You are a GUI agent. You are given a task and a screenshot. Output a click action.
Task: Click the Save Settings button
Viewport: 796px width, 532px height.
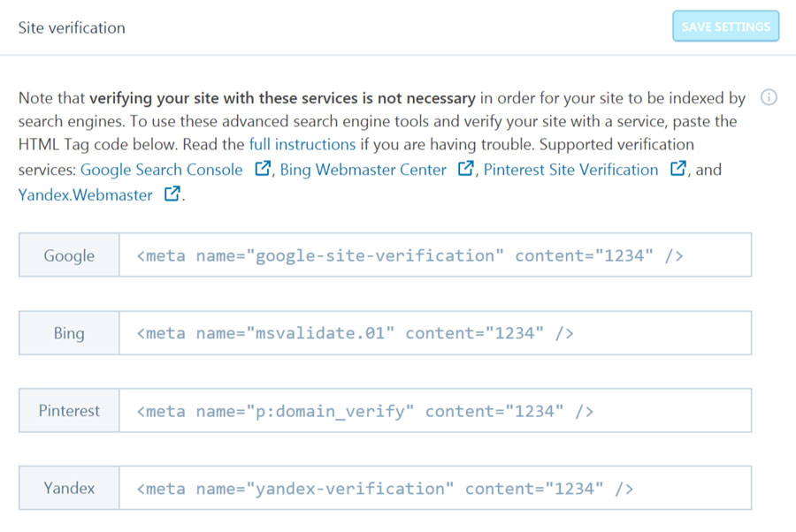725,27
